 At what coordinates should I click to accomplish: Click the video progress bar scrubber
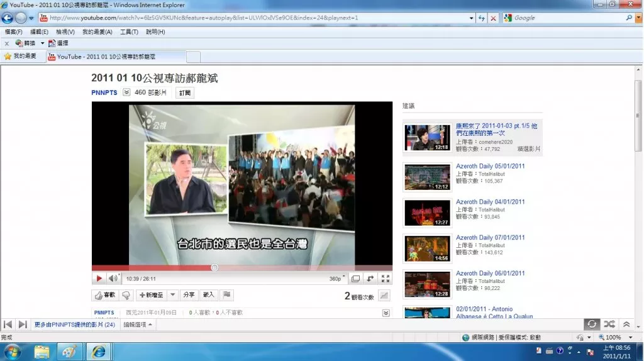tap(214, 267)
